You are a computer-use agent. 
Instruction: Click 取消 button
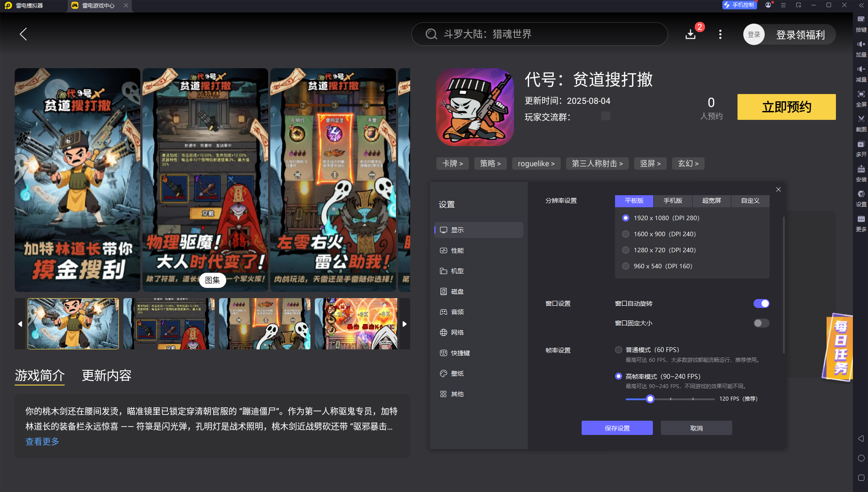click(697, 428)
